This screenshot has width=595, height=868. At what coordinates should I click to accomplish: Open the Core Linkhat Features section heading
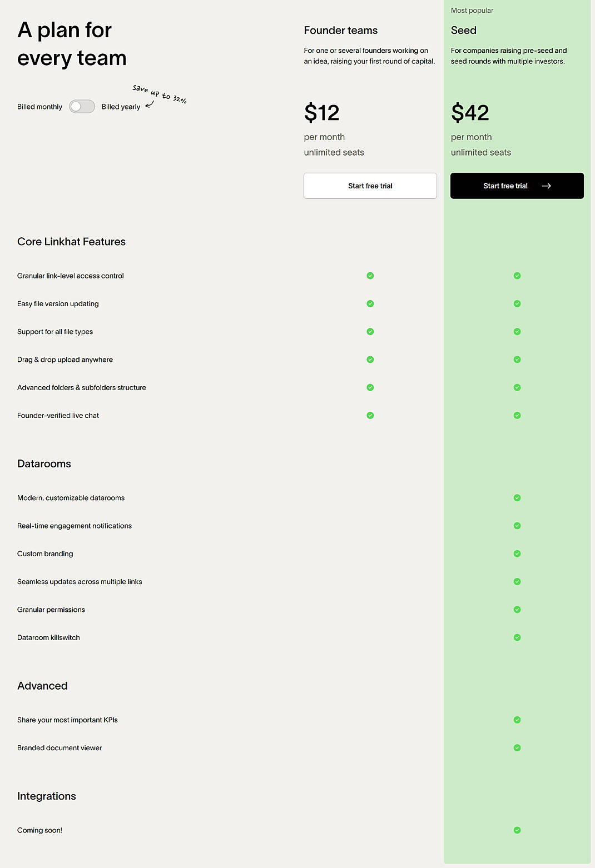tap(71, 242)
